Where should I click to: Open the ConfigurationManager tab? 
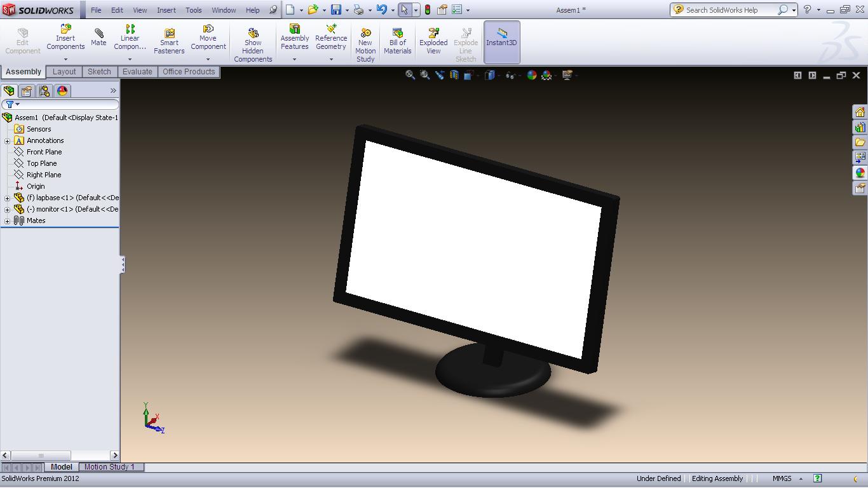pyautogui.click(x=44, y=91)
